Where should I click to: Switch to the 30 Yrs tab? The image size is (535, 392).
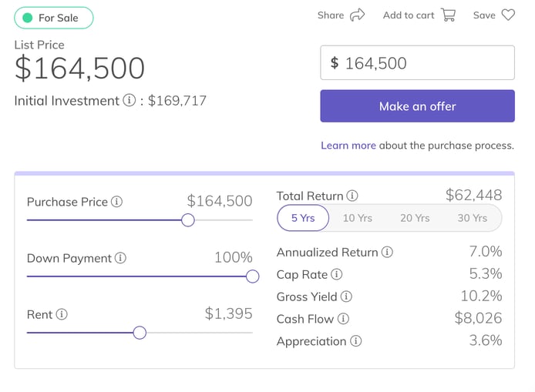point(473,218)
